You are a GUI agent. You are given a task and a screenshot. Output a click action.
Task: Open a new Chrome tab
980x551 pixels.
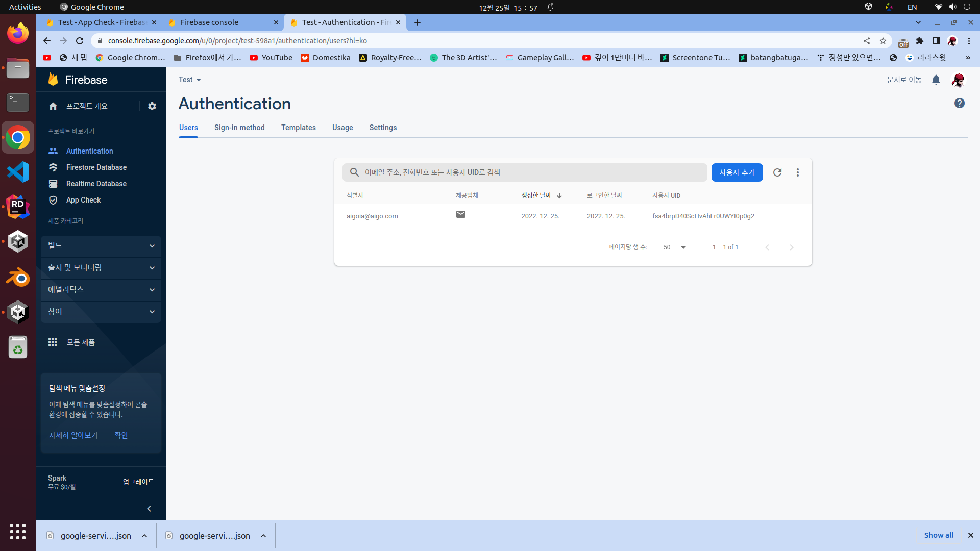418,22
